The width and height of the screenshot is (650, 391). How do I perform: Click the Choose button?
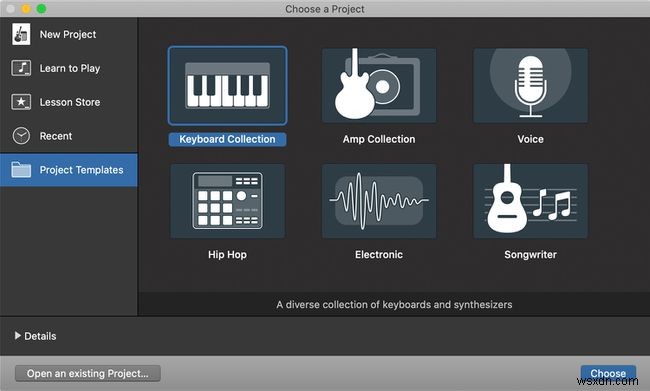click(608, 374)
